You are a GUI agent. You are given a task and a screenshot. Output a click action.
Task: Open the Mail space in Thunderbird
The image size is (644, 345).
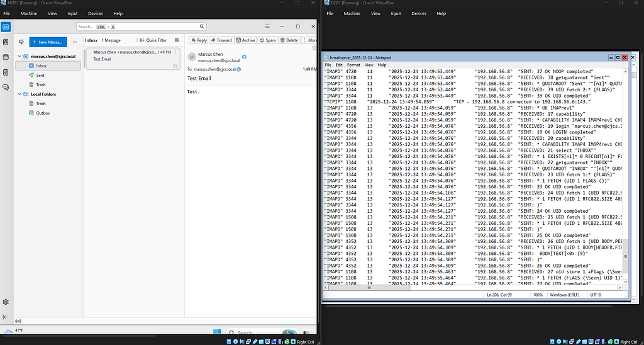[x=6, y=28]
